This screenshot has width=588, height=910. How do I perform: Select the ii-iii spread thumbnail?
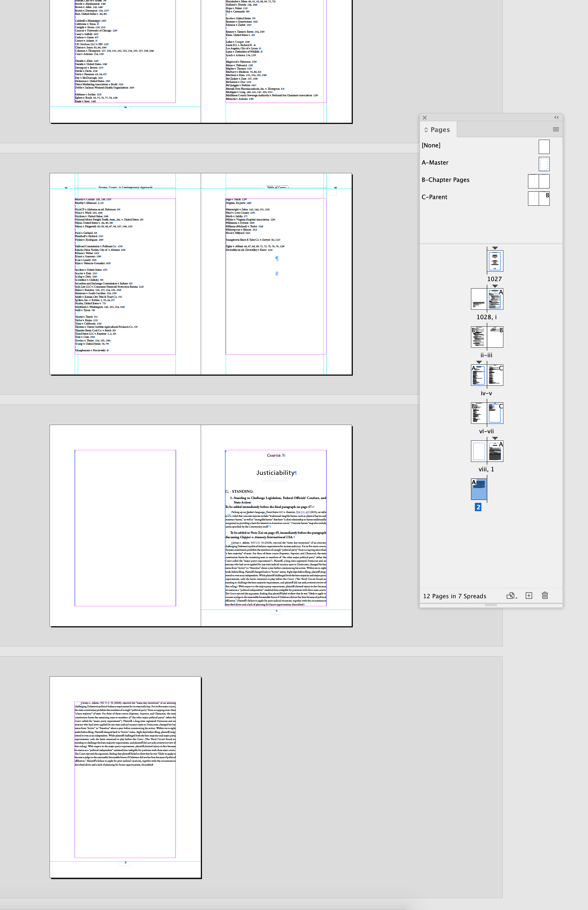click(487, 337)
